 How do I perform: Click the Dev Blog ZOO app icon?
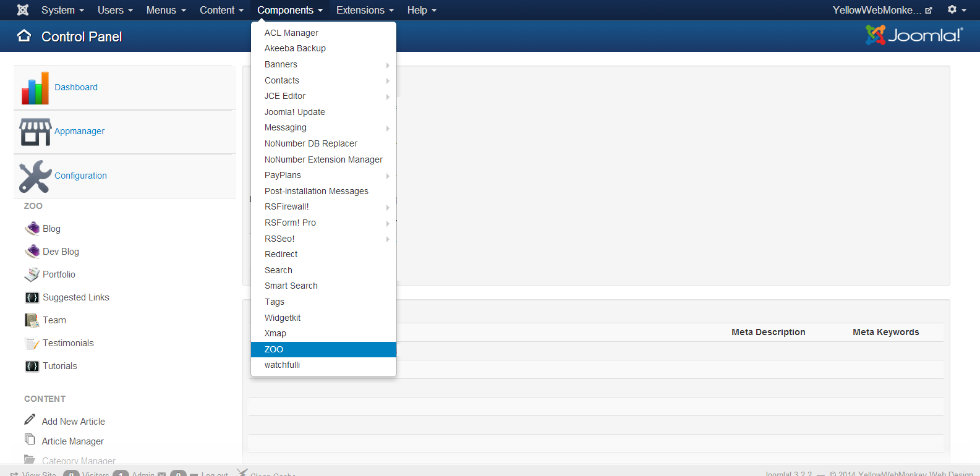[x=32, y=252]
